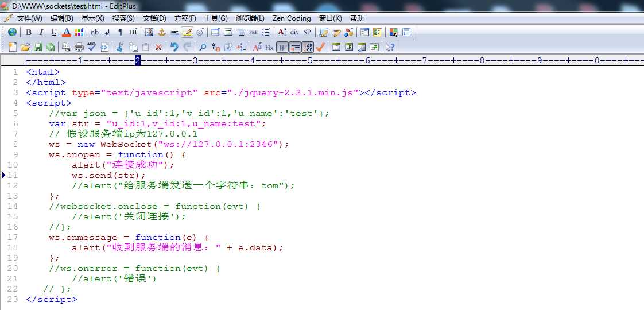644x310 pixels.
Task: Save the file with floppy icon
Action: click(x=38, y=47)
